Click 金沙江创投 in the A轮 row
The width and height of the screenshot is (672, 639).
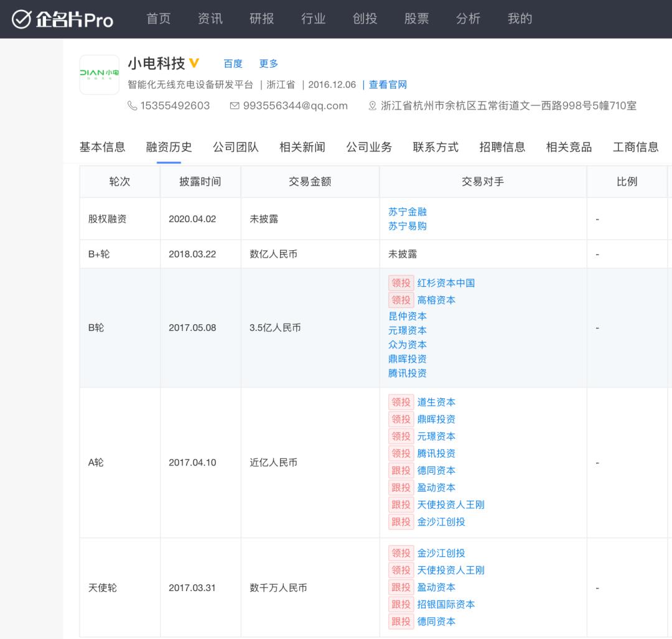[441, 522]
